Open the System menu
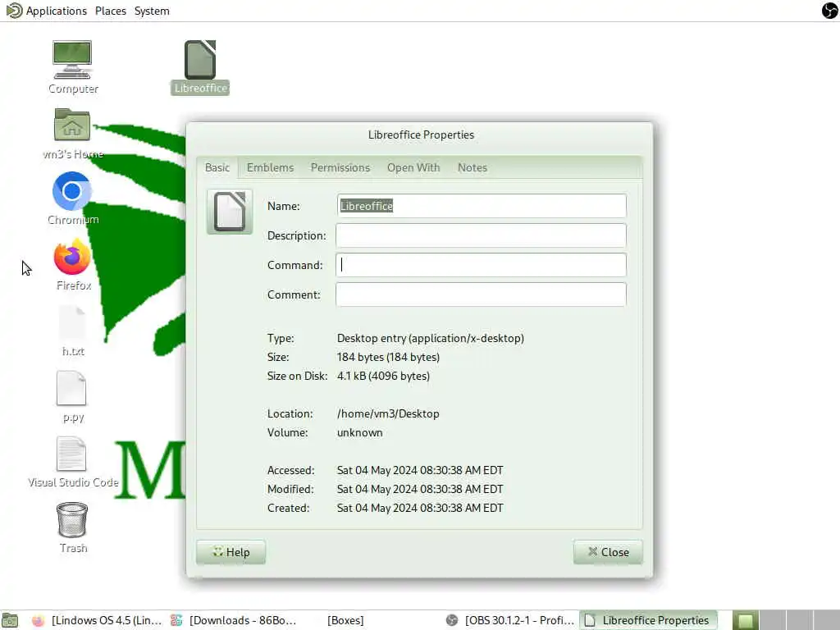Image resolution: width=840 pixels, height=630 pixels. [152, 11]
